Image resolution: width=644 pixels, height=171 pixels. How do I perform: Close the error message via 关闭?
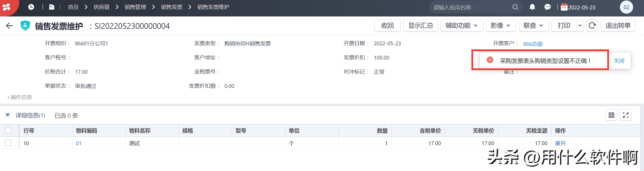tap(619, 61)
